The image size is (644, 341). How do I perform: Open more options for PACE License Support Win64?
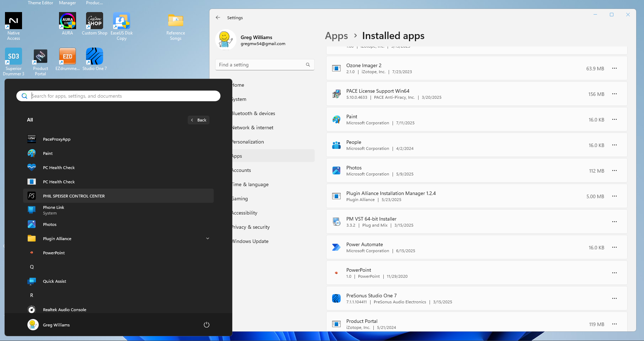614,94
